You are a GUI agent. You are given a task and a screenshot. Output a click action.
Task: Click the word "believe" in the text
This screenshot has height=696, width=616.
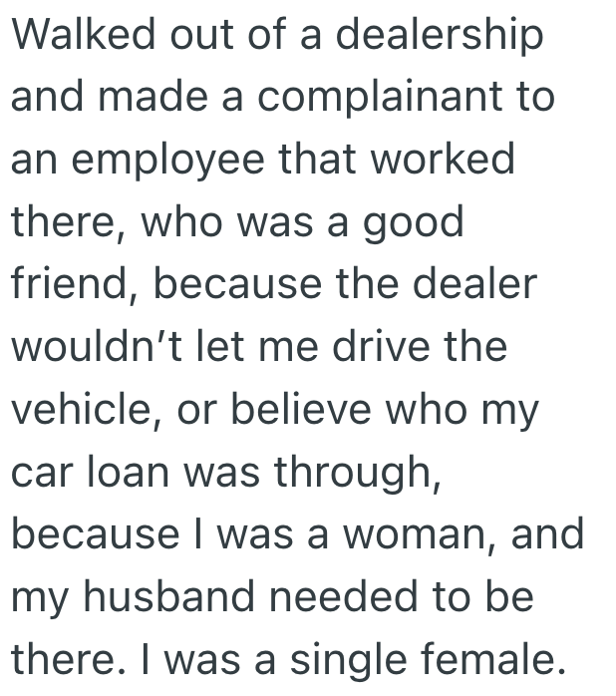point(281,409)
